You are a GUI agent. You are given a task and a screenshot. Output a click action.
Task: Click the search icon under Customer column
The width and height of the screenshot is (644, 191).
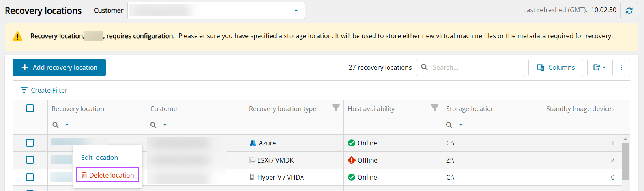[x=154, y=125]
